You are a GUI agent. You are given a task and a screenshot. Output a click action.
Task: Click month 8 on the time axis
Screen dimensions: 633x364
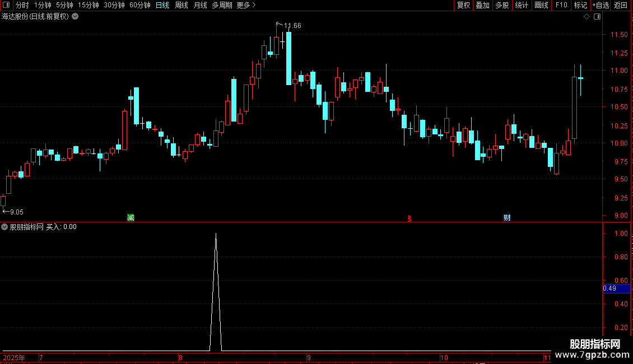pos(180,357)
